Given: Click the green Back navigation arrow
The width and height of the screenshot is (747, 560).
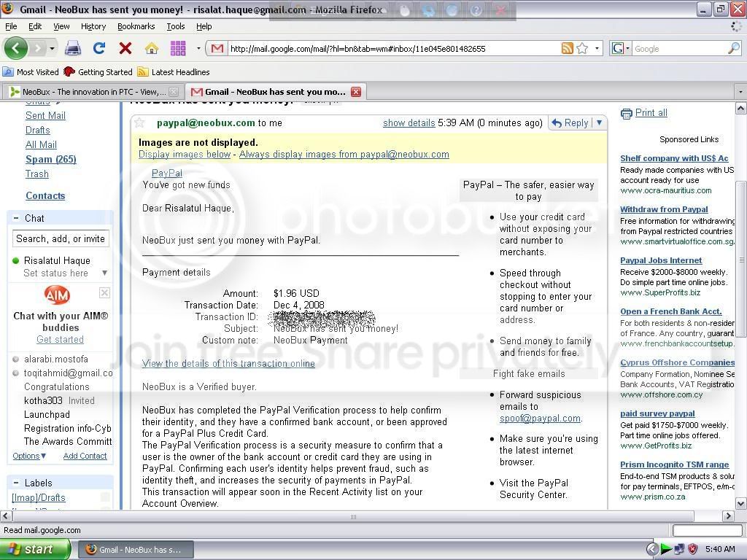Looking at the screenshot, I should pyautogui.click(x=16, y=48).
